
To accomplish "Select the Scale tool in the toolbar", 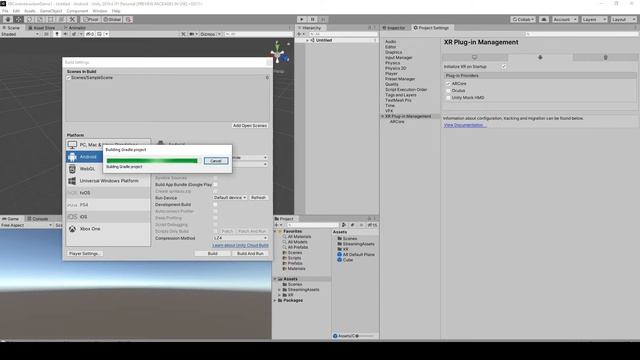I will pos(40,19).
